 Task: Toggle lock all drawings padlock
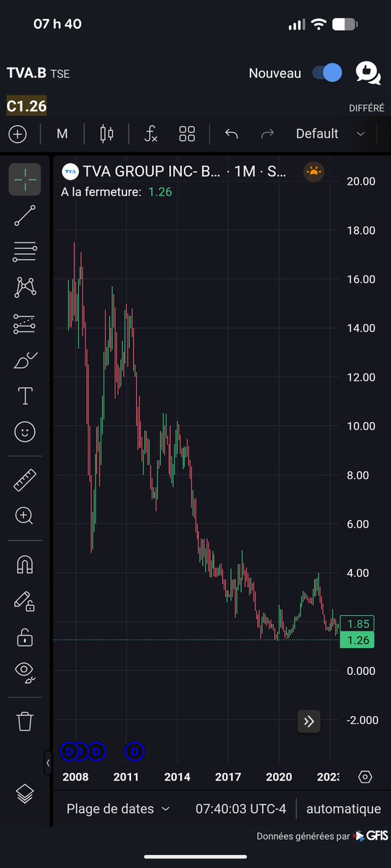(x=25, y=636)
